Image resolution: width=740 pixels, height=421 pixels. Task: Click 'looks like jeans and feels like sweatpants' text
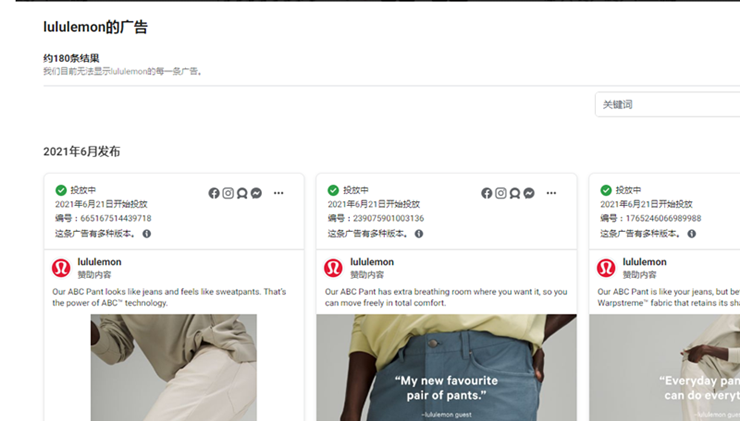pyautogui.click(x=183, y=292)
